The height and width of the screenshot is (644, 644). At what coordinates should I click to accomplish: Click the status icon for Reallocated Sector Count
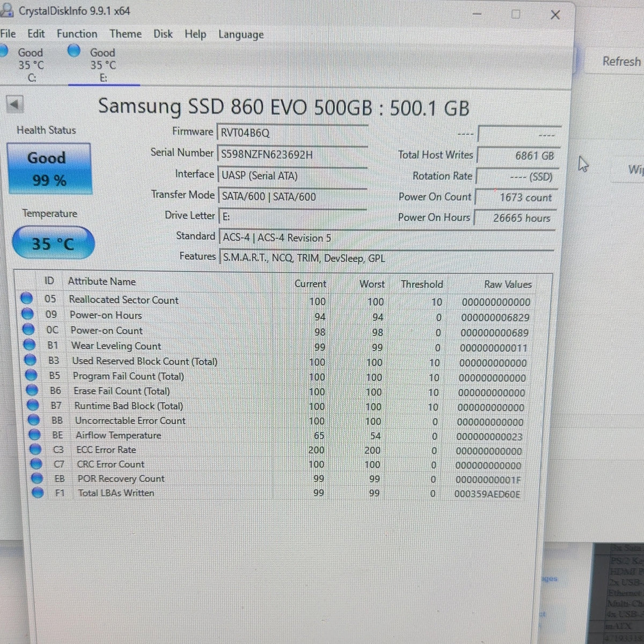(27, 299)
